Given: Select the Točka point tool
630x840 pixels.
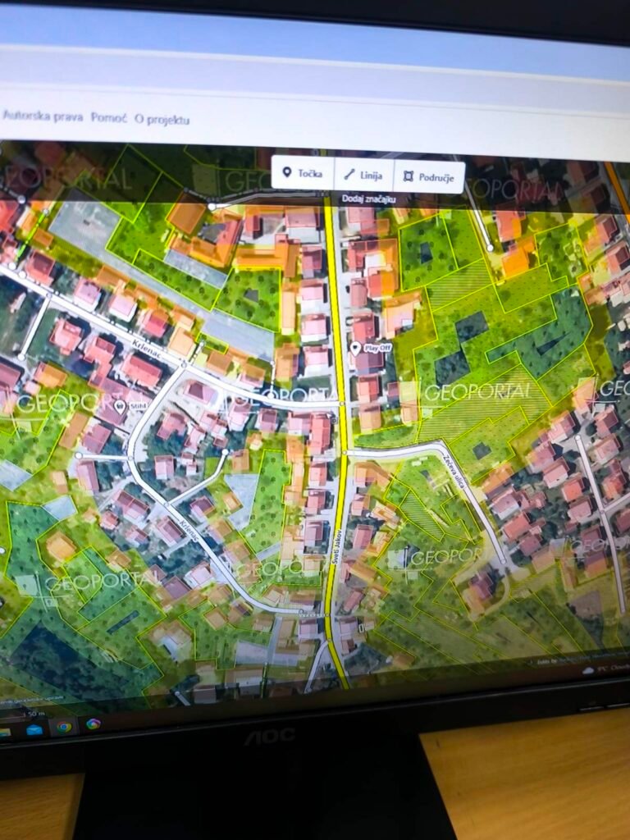Looking at the screenshot, I should [x=303, y=173].
